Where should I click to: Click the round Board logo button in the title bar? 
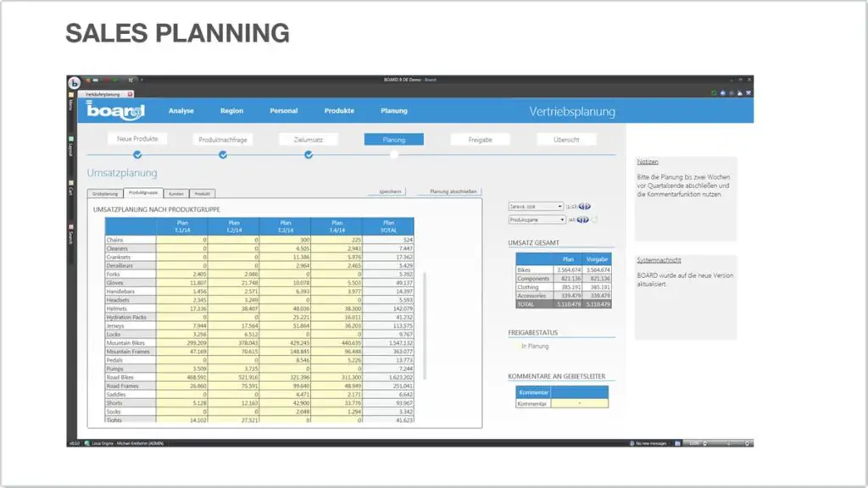tap(74, 82)
